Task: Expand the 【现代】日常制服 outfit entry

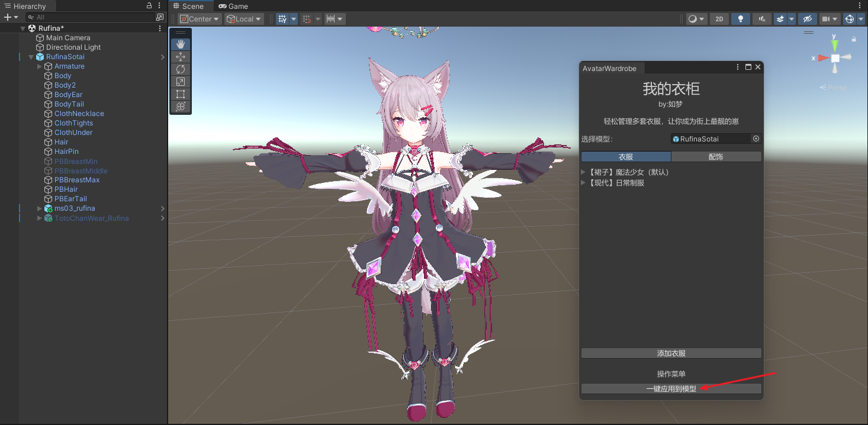Action: pyautogui.click(x=584, y=183)
